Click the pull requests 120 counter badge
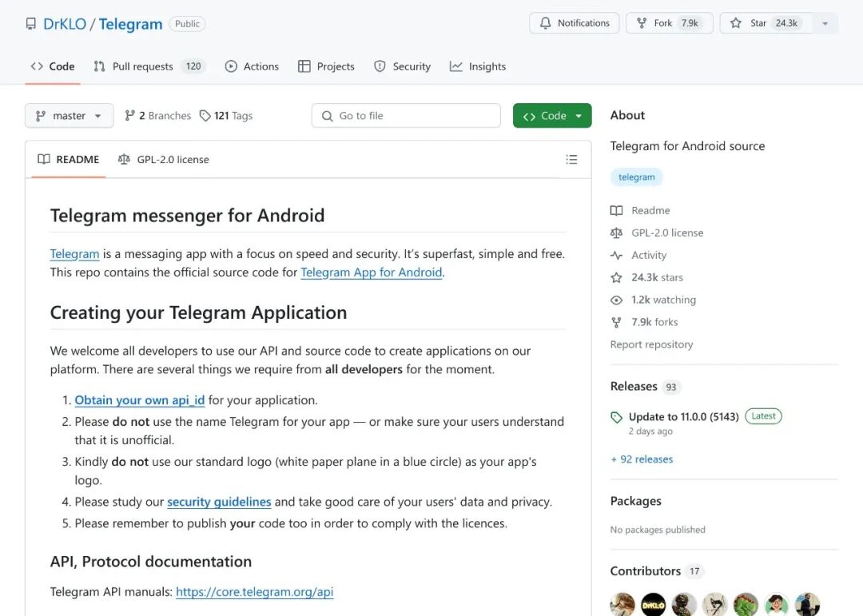The image size is (863, 616). coord(193,66)
